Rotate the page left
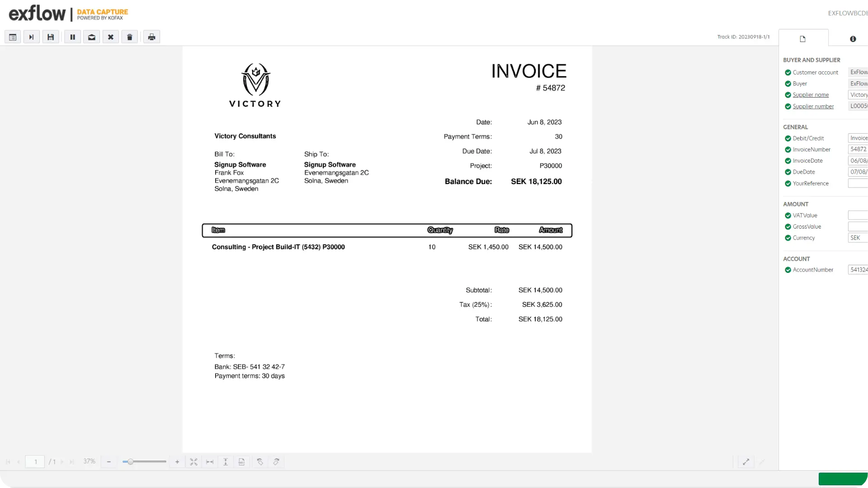This screenshot has width=868, height=488. click(x=260, y=462)
